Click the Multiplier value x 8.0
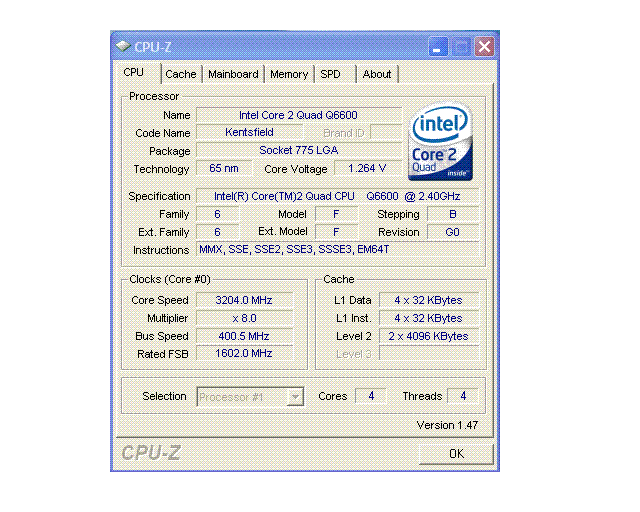The width and height of the screenshot is (640, 512). (x=244, y=318)
